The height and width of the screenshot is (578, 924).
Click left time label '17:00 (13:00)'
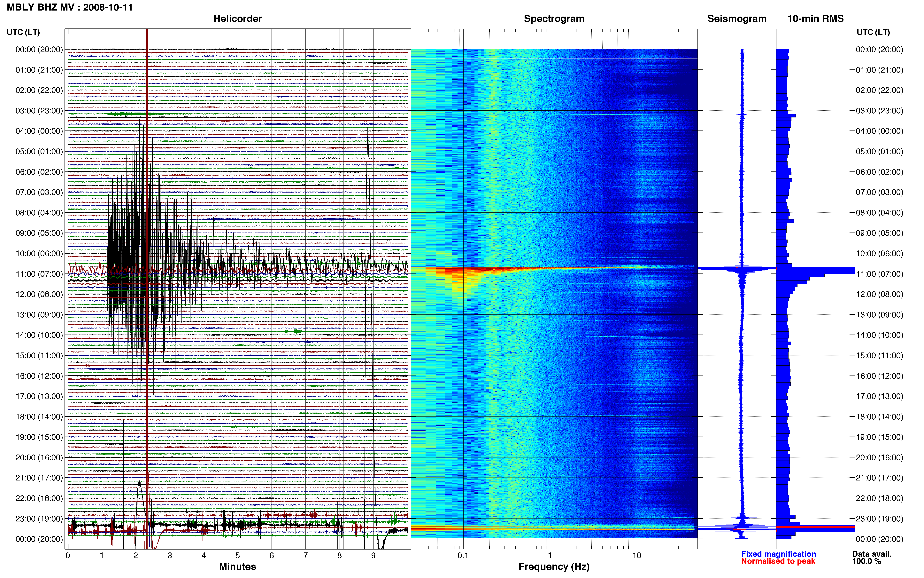pyautogui.click(x=39, y=396)
